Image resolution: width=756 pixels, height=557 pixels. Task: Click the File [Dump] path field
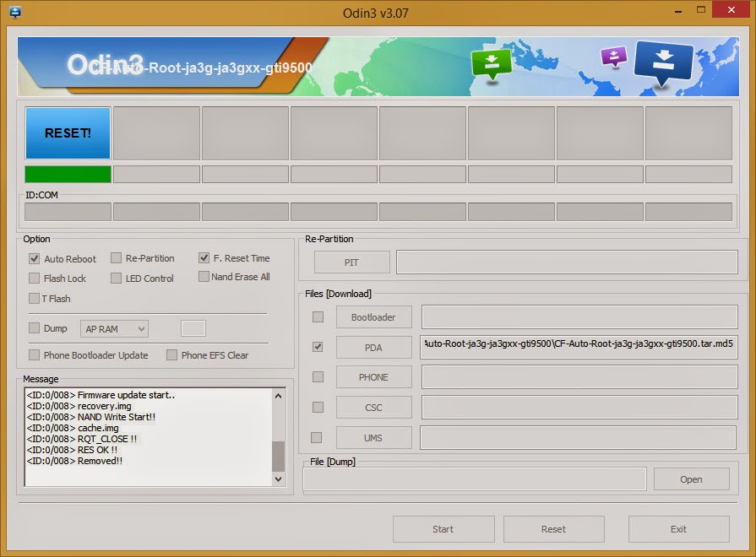point(475,479)
